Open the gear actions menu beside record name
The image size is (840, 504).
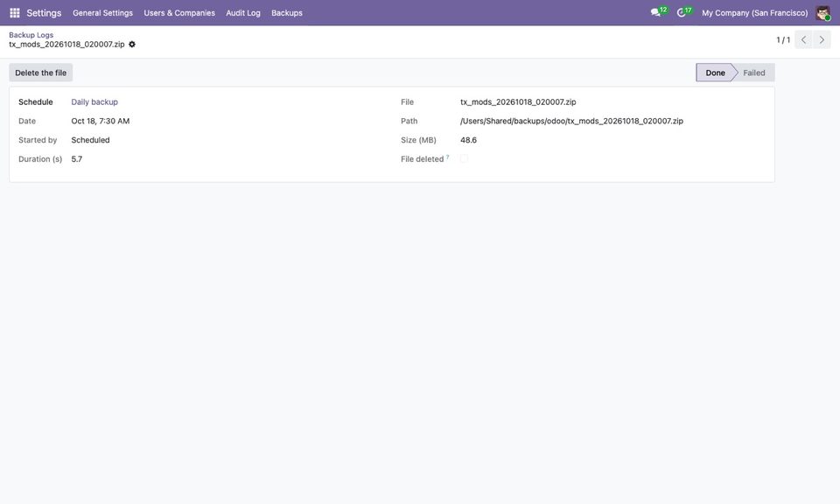pyautogui.click(x=132, y=45)
